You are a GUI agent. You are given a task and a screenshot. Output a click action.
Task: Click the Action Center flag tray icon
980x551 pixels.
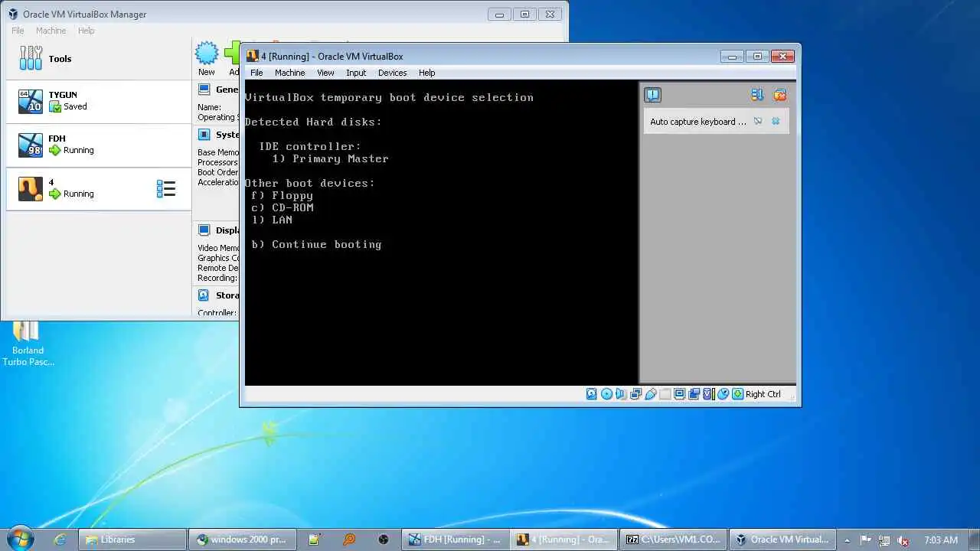pyautogui.click(x=866, y=540)
